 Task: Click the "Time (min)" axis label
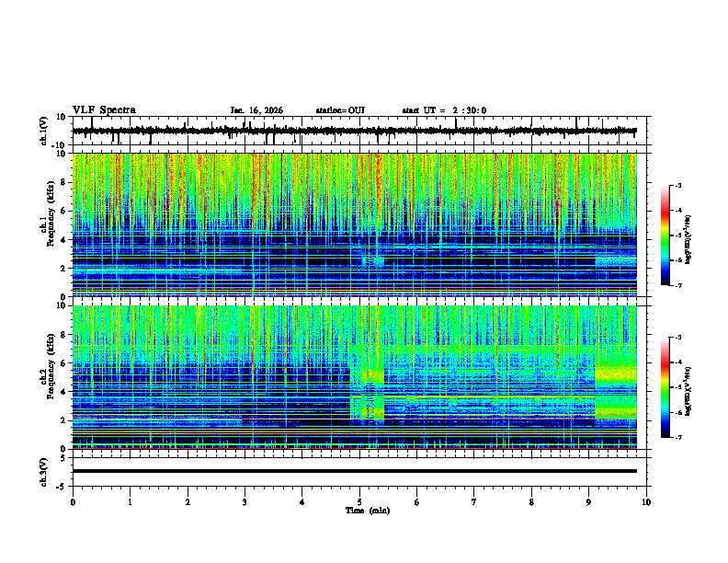click(x=368, y=511)
